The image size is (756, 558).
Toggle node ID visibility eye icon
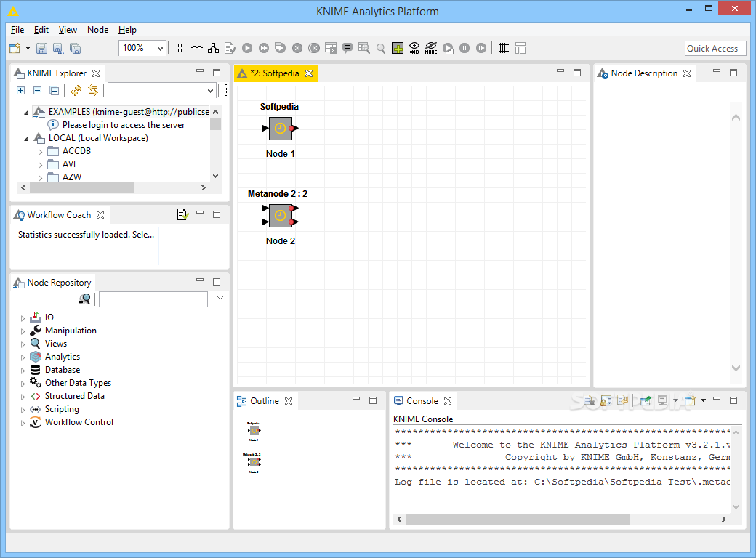click(x=414, y=48)
